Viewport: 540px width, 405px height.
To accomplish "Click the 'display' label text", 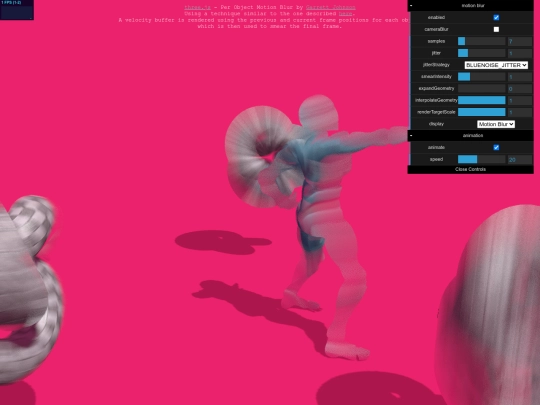I will point(436,124).
